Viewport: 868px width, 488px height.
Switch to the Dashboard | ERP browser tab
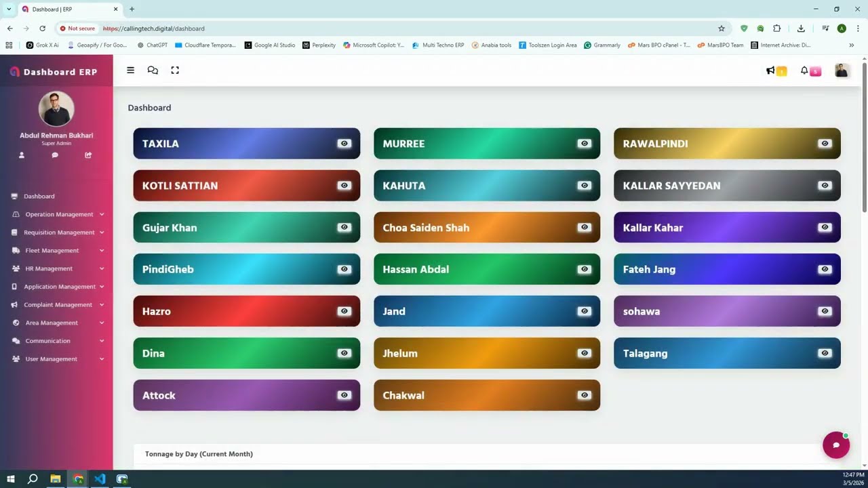[70, 9]
